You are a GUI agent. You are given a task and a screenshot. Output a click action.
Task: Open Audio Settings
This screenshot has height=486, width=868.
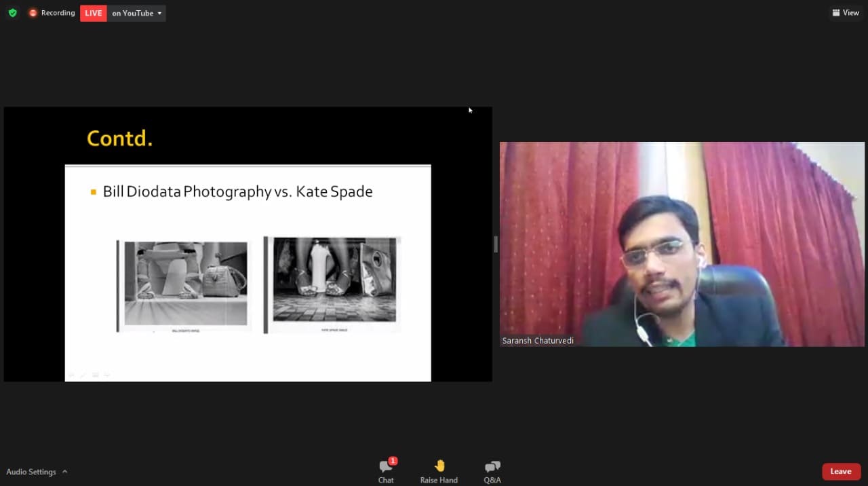[x=31, y=472]
